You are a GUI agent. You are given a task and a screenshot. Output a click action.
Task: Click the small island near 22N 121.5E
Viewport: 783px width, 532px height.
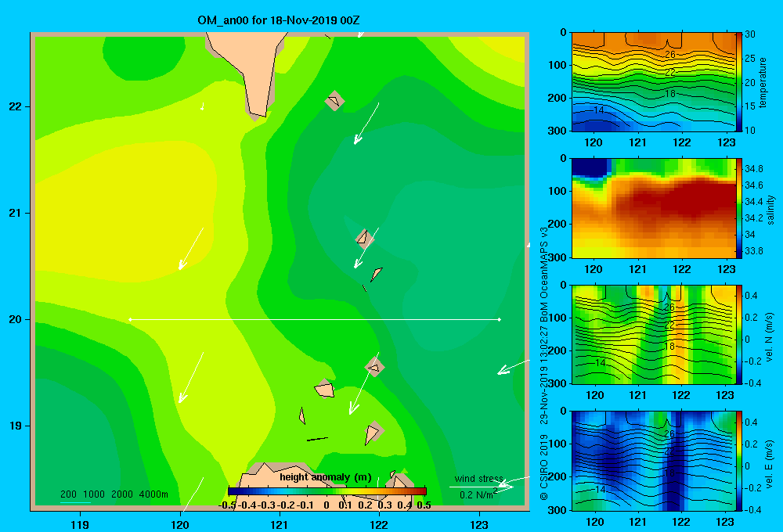coord(334,101)
